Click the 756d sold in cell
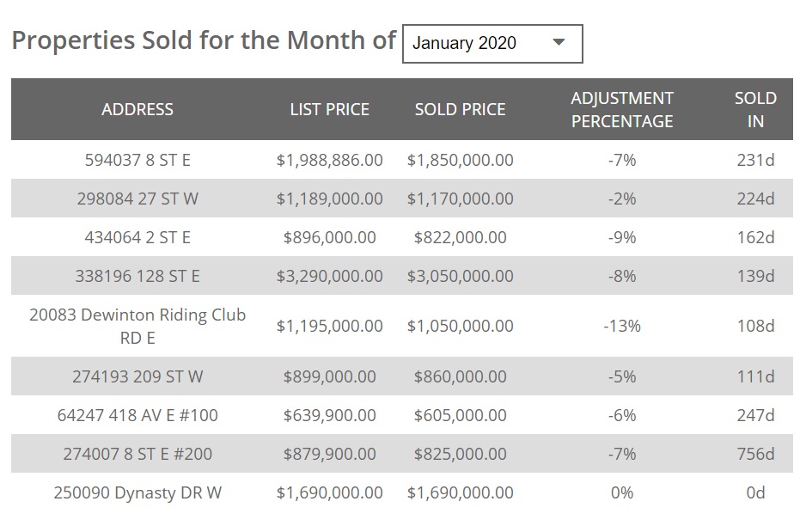The image size is (800, 532). point(755,454)
